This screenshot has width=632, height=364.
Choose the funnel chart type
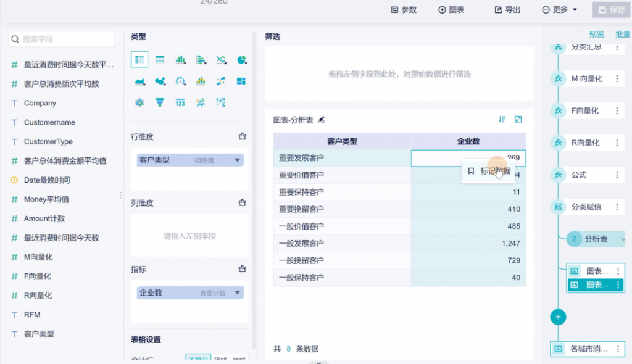(160, 102)
